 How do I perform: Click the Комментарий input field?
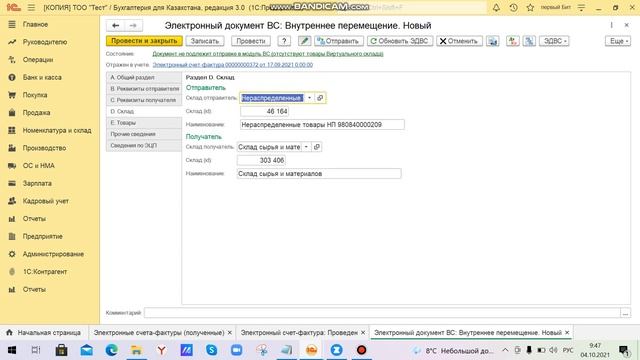point(382,313)
